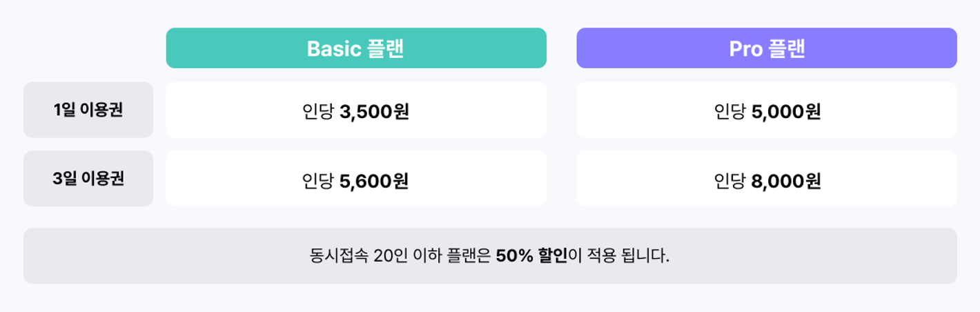Click the word Pro in the purple header
Viewport: 980px width, 312px height.
pyautogui.click(x=745, y=48)
